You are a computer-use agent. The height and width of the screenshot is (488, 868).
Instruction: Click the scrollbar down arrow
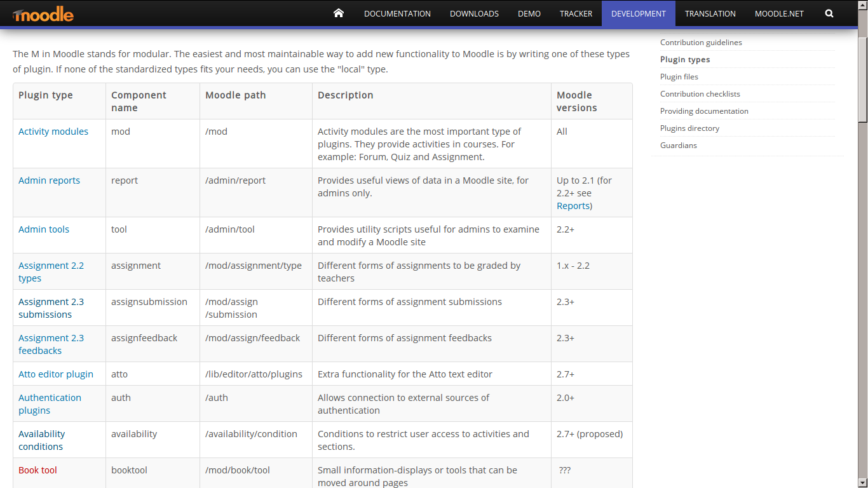[x=863, y=483]
